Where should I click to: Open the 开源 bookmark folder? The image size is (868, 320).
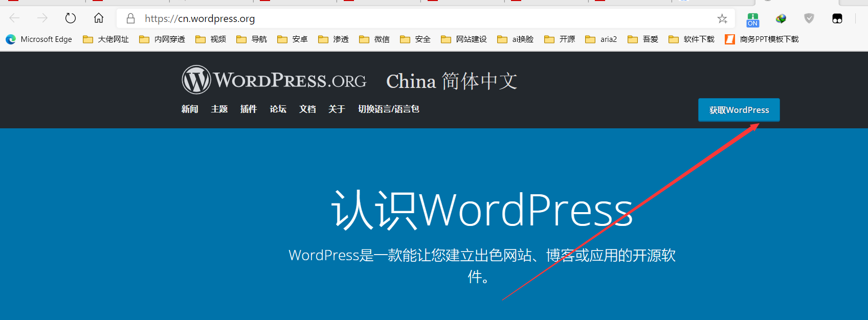click(560, 39)
